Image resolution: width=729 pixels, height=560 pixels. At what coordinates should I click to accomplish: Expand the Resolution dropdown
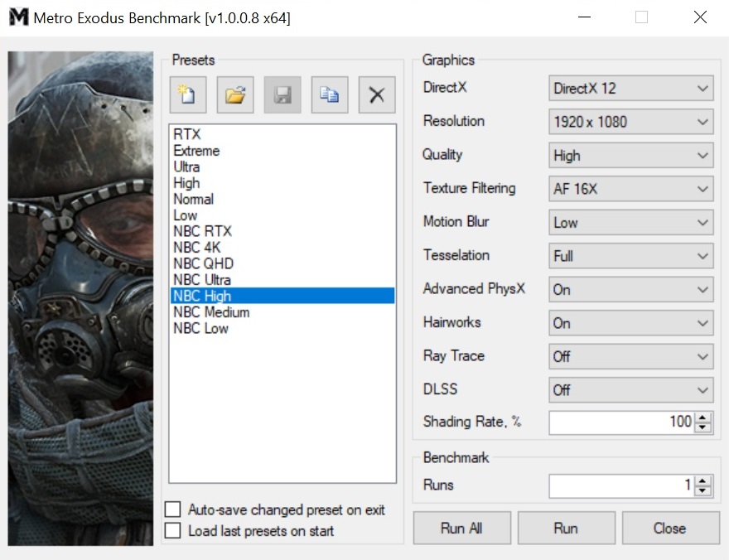point(631,122)
